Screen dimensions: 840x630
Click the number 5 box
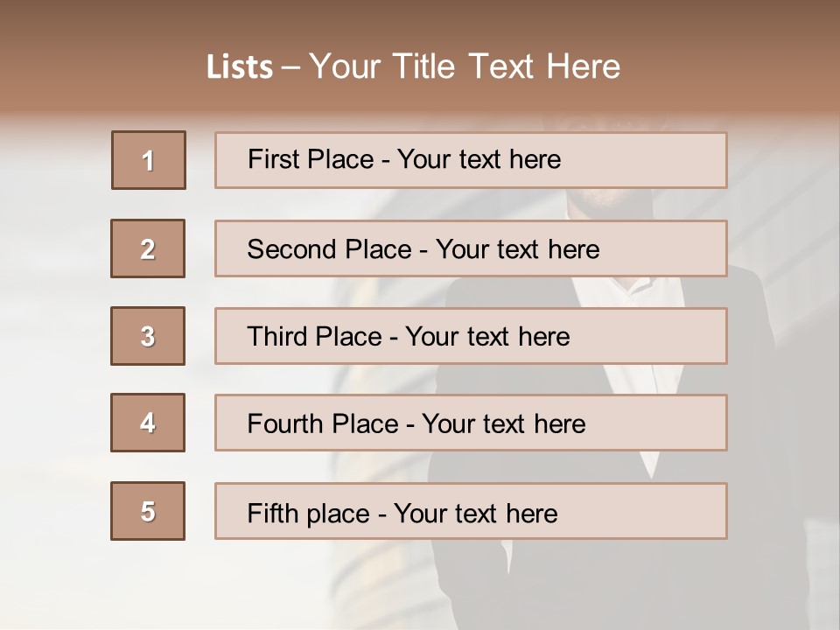(148, 511)
